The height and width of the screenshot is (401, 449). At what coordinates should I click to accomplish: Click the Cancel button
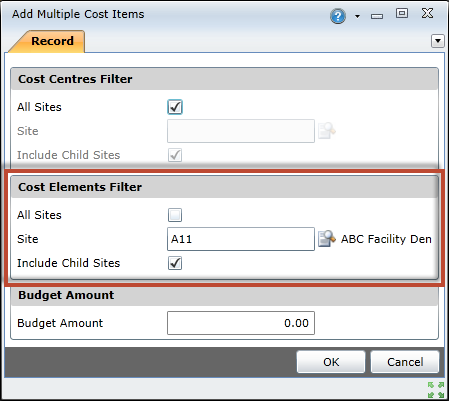405,362
